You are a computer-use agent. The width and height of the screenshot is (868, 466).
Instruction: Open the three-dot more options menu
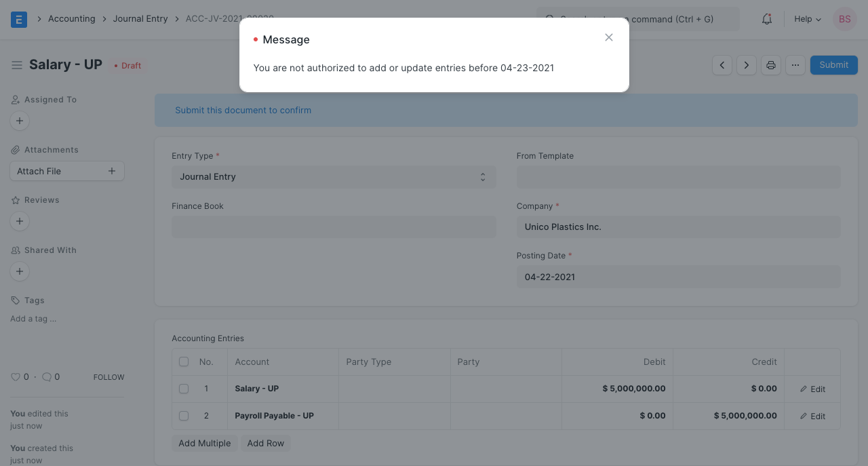click(x=795, y=65)
